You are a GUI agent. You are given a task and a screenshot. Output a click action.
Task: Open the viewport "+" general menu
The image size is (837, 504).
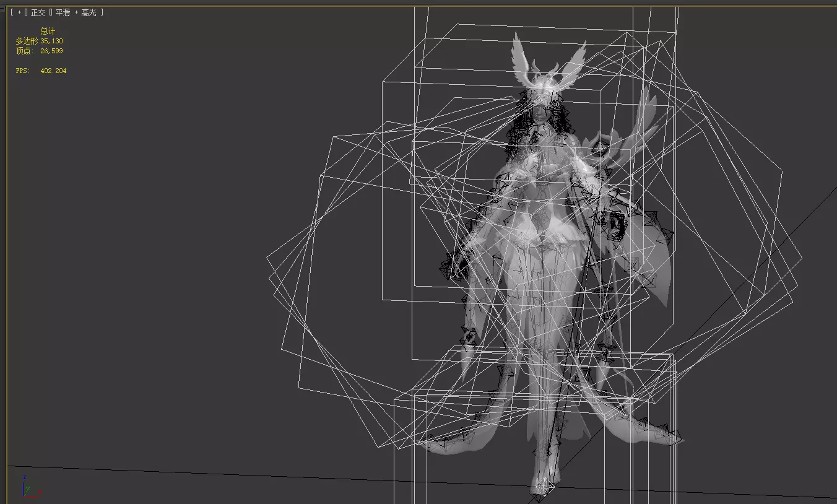pos(19,12)
